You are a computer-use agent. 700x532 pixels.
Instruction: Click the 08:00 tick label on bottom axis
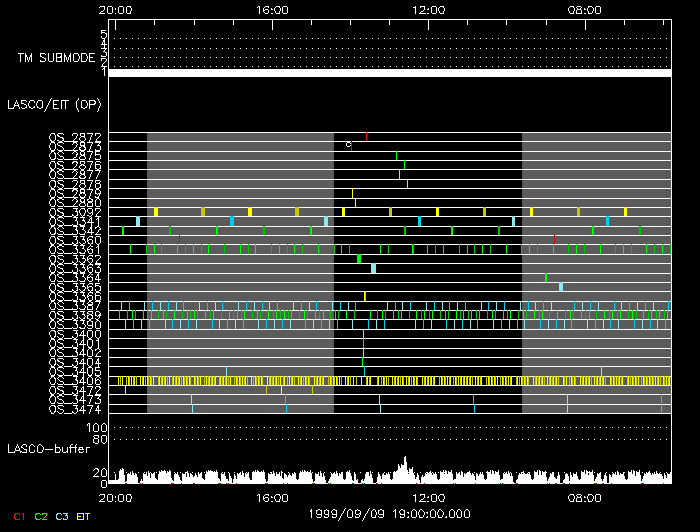pyautogui.click(x=584, y=496)
